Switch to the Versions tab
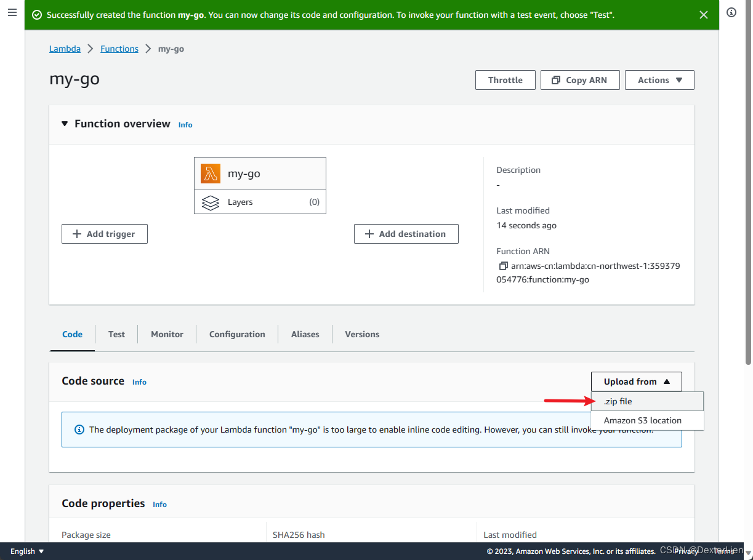This screenshot has height=560, width=753. [362, 334]
